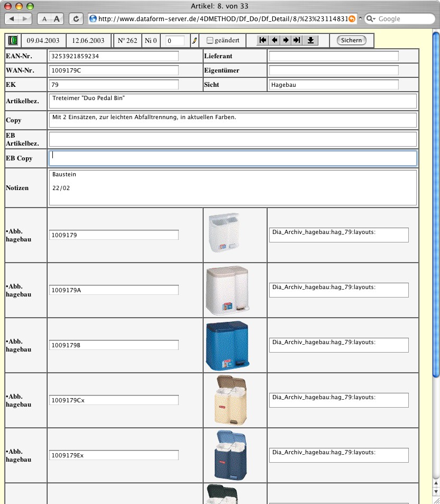Toggle the geändert checkbox
This screenshot has width=440, height=504.
pyautogui.click(x=210, y=40)
